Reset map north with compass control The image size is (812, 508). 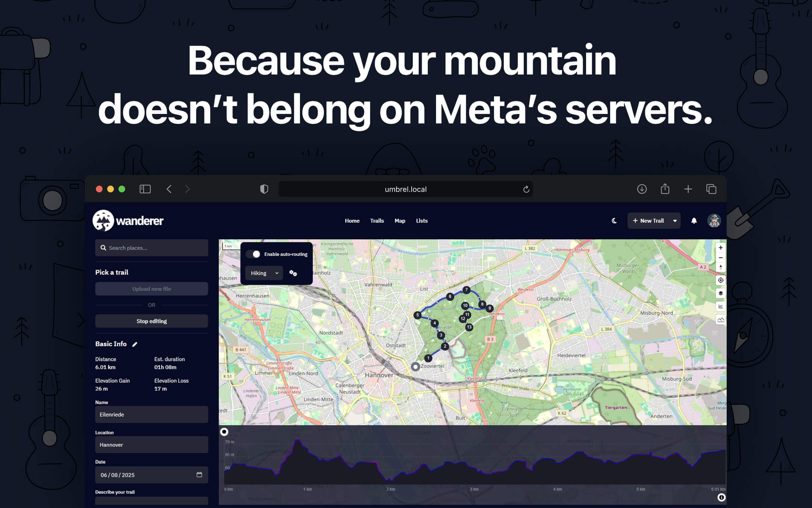[720, 267]
